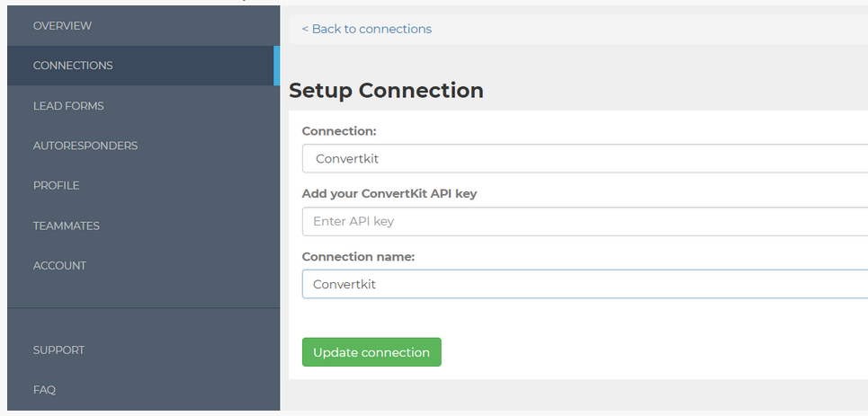Open the FAQ page
Viewport: 868px width, 416px height.
44,390
